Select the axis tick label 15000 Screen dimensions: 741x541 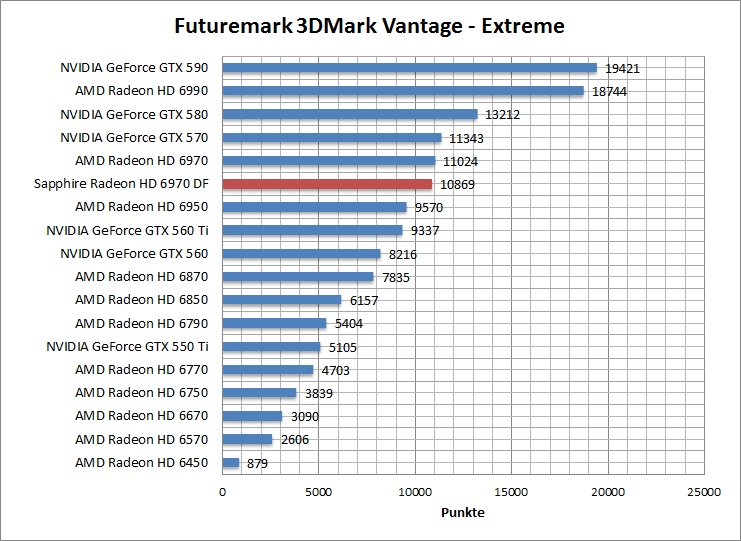click(x=511, y=492)
